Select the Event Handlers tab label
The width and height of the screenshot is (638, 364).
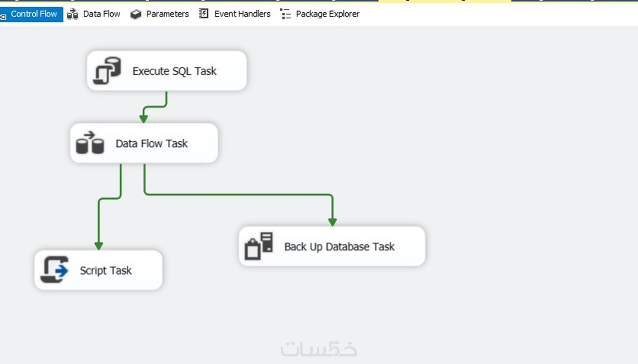click(242, 14)
